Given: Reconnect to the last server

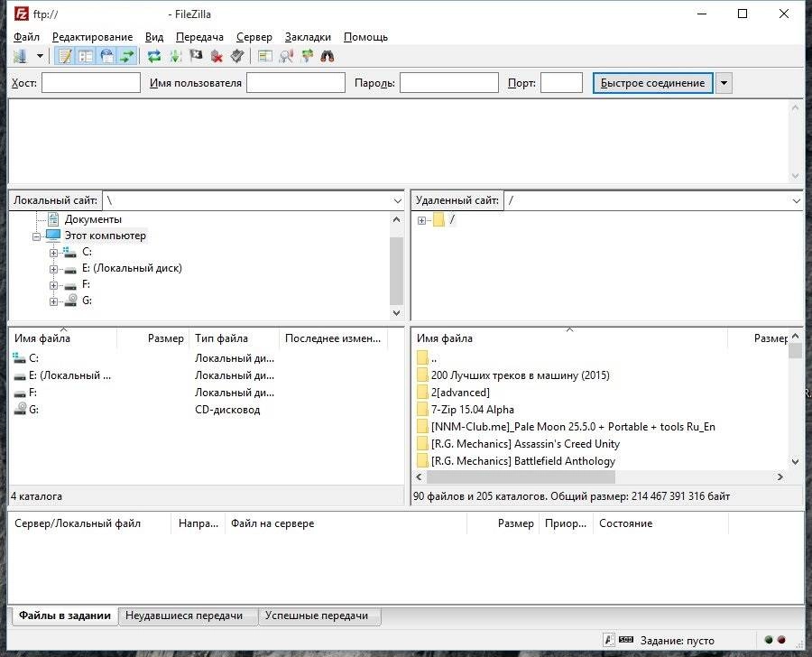Looking at the screenshot, I should [237, 56].
